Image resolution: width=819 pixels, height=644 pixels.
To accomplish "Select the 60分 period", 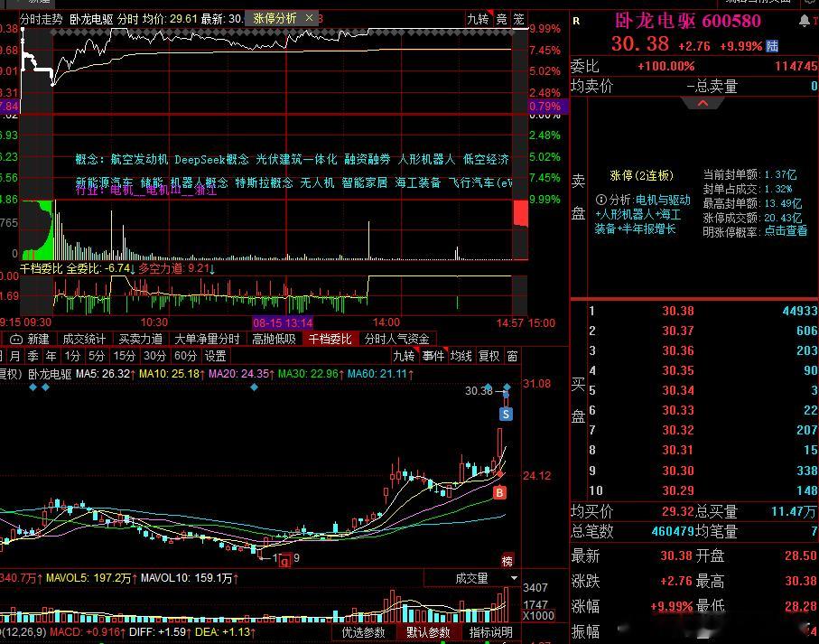I will tap(185, 356).
